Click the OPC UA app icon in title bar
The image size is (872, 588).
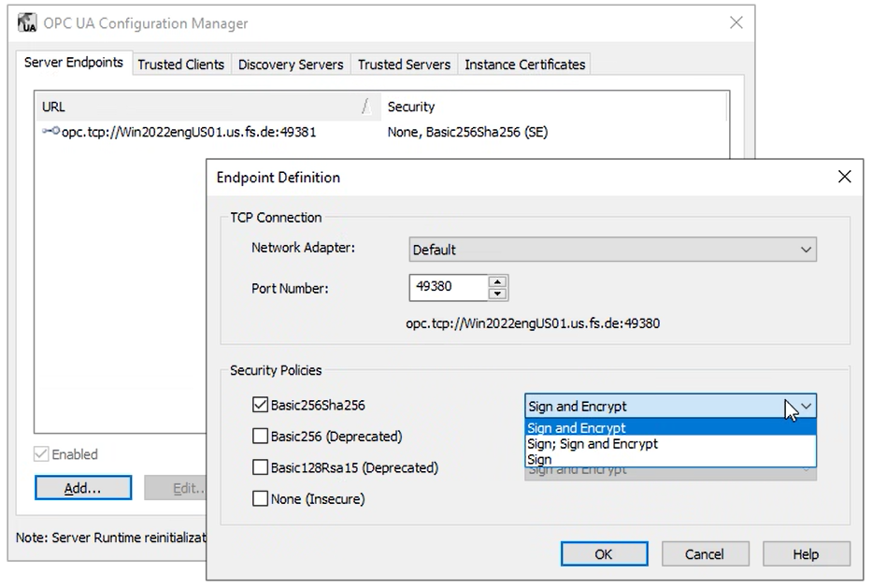coord(27,23)
